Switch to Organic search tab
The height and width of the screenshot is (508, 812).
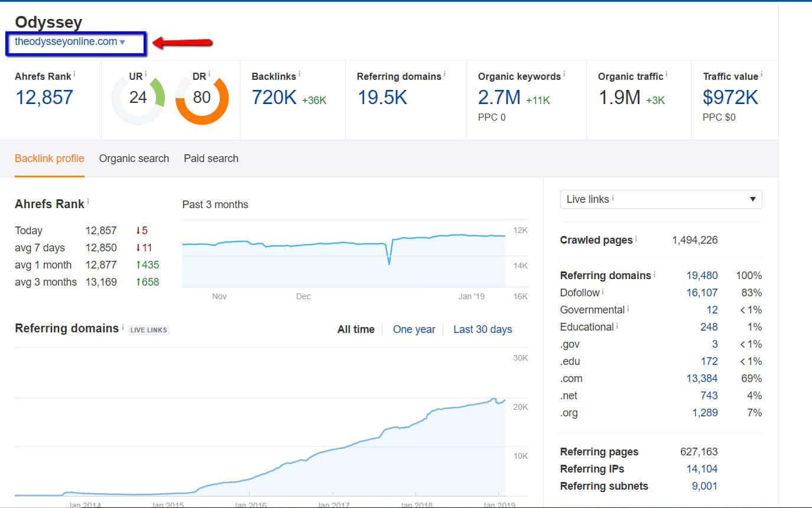tap(134, 158)
